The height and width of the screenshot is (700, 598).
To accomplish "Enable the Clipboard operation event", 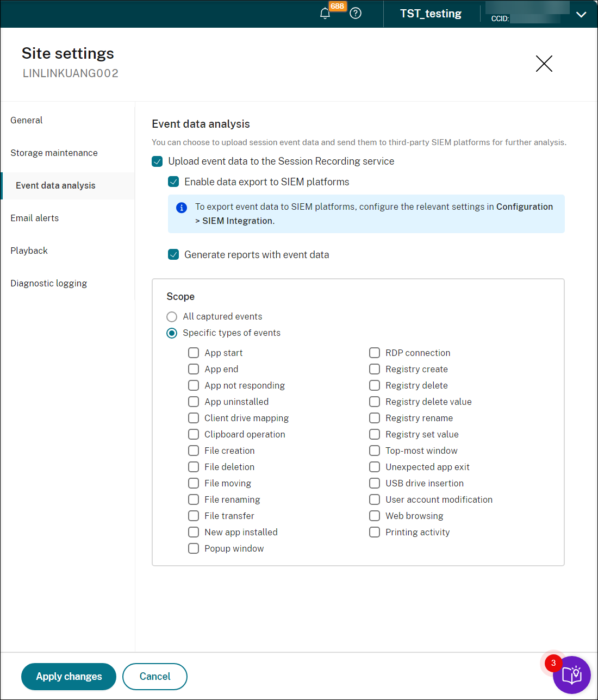I will (x=194, y=434).
